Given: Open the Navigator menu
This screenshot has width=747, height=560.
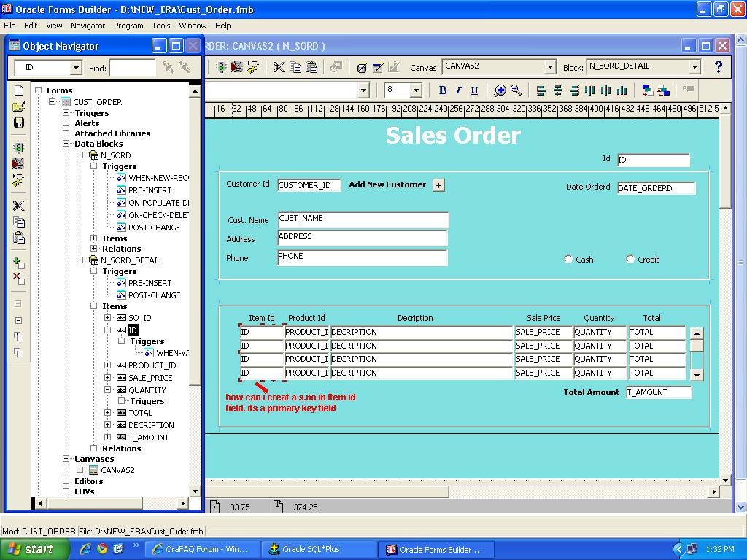Looking at the screenshot, I should coord(88,25).
